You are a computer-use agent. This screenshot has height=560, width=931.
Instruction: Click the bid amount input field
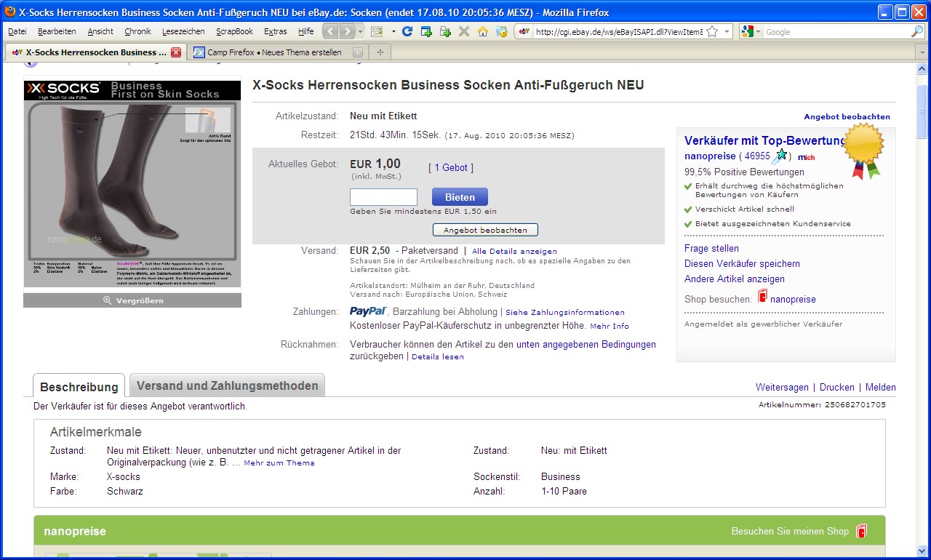(383, 197)
